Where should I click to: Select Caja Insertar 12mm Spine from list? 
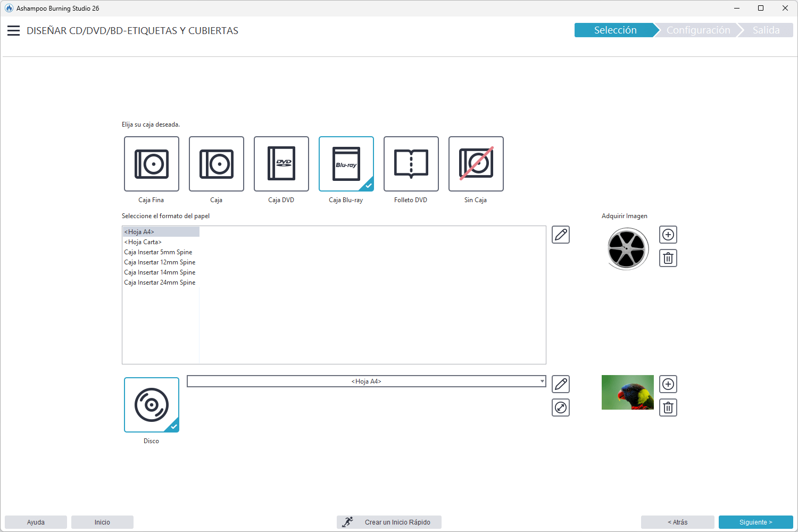point(160,262)
